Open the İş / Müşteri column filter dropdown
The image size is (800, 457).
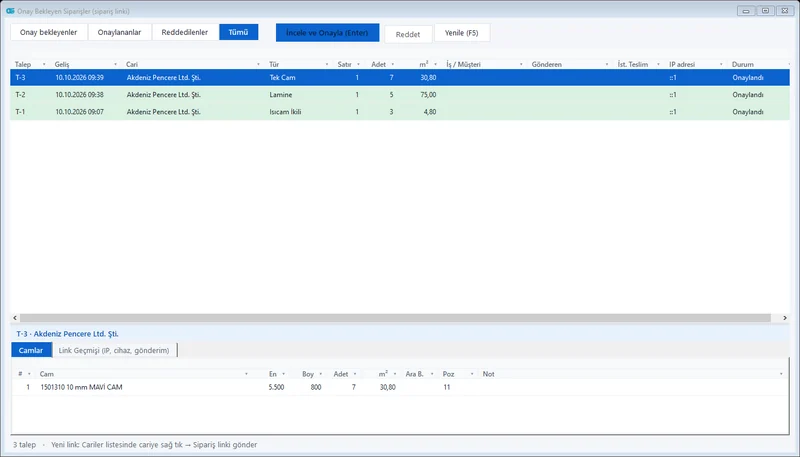click(x=521, y=64)
